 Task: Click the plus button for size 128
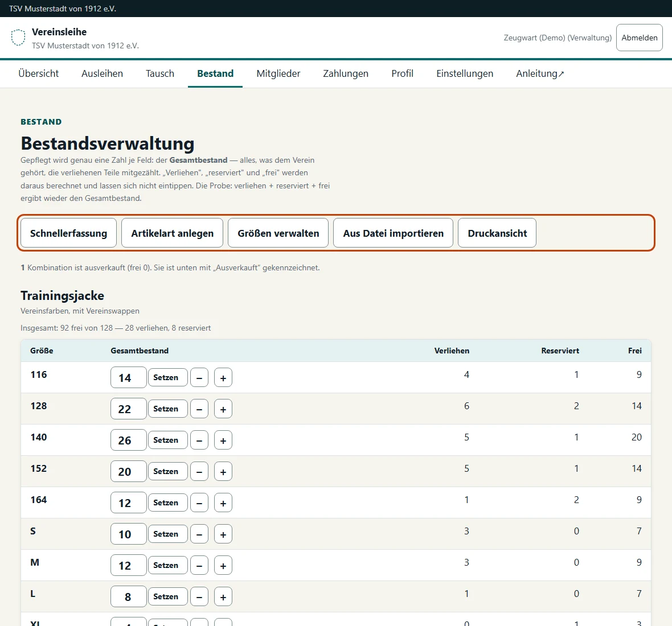(x=223, y=409)
